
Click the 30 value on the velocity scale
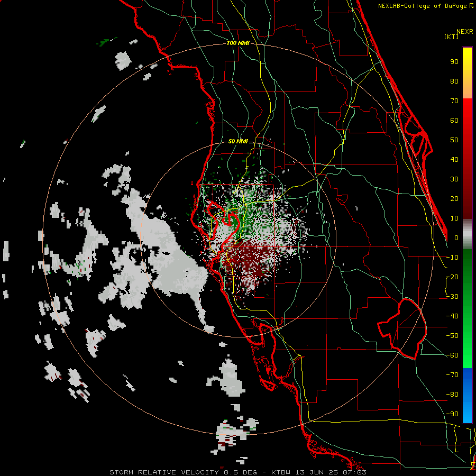(454, 179)
